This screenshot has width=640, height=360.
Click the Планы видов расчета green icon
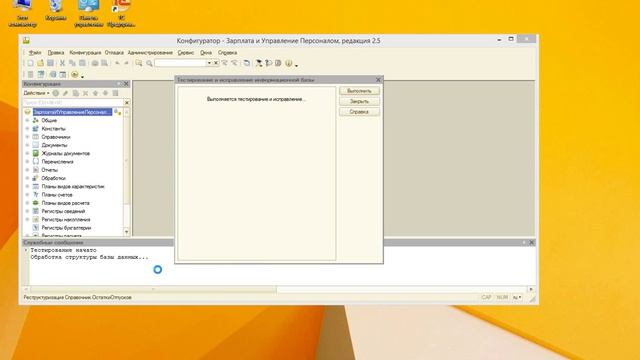tap(36, 203)
